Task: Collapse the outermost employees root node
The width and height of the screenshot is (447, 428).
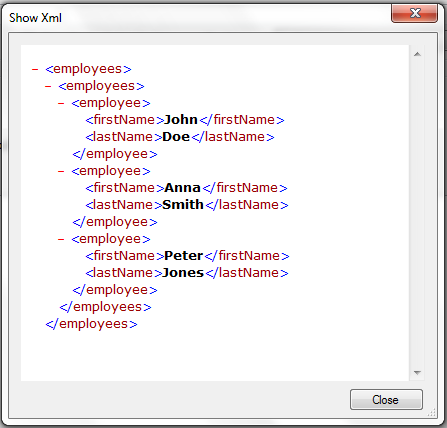Action: coord(35,69)
